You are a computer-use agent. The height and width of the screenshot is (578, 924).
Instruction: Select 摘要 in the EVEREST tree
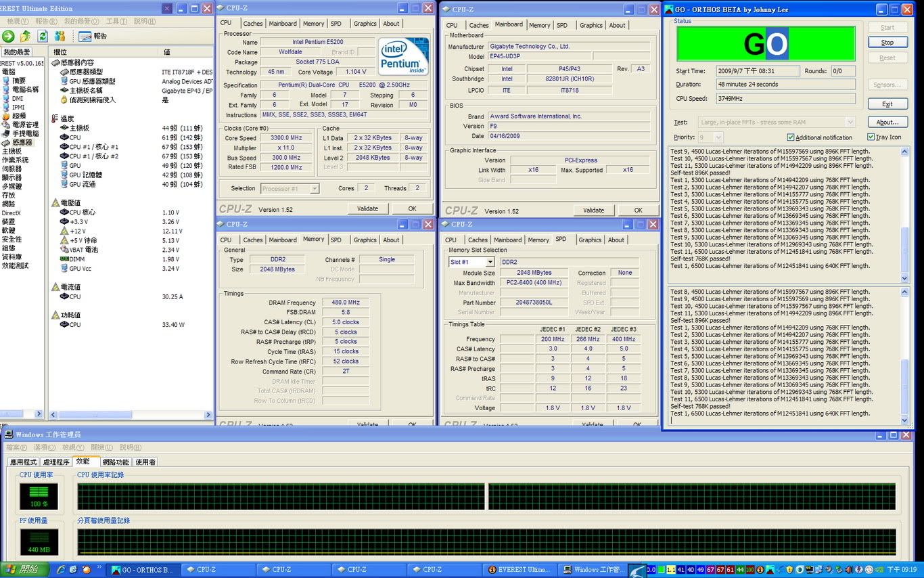19,81
